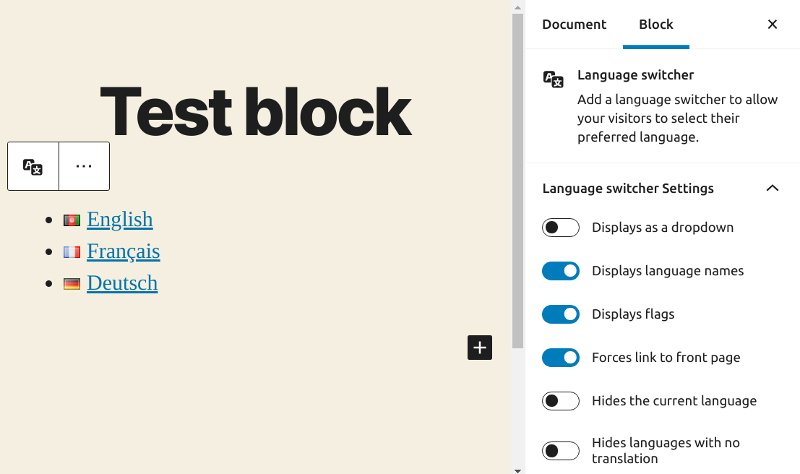Click the Deutsch language link

point(122,284)
